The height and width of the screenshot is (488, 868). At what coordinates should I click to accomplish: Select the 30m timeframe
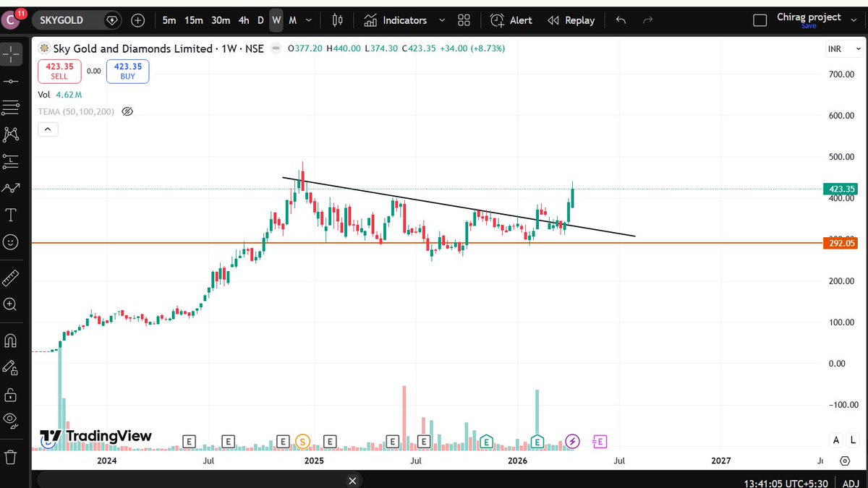click(221, 20)
